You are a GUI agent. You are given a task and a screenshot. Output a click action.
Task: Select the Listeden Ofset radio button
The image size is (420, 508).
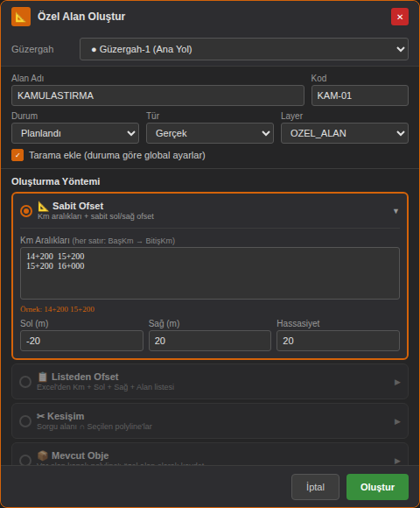pyautogui.click(x=25, y=382)
